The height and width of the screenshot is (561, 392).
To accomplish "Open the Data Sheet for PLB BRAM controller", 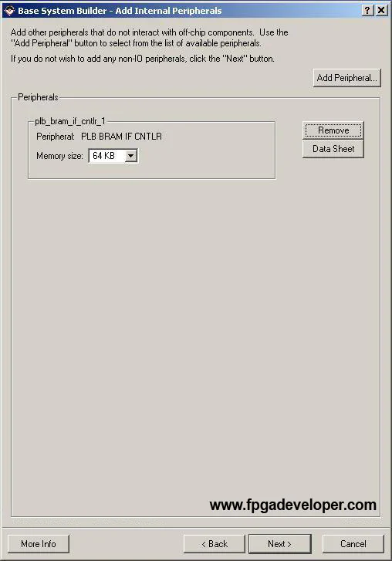I will [x=333, y=149].
